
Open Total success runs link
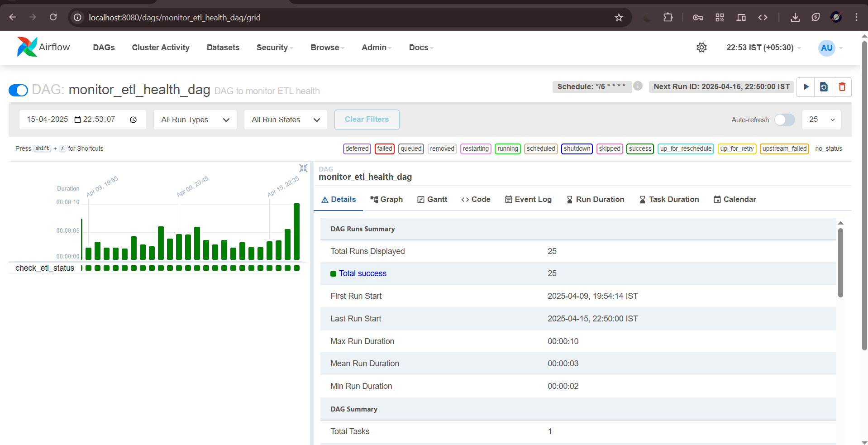click(x=362, y=273)
